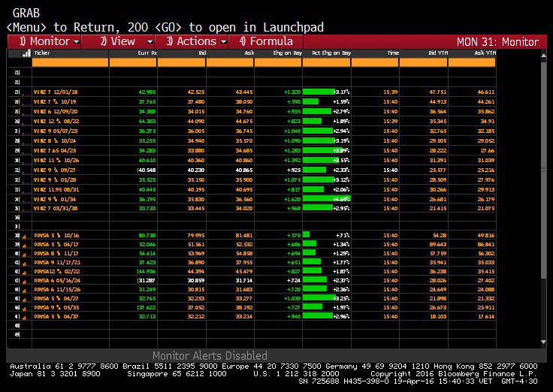Image resolution: width=553 pixels, height=392 pixels.
Task: Click the orange filter field under Ticker
Action: [x=70, y=63]
